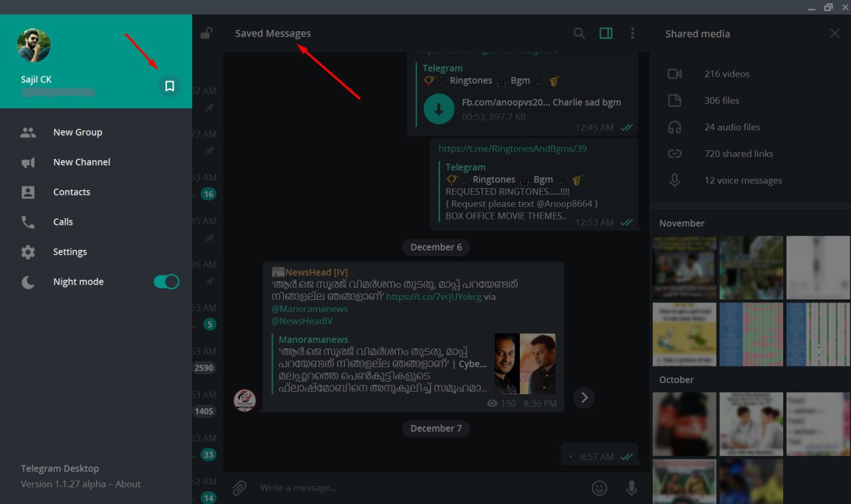Click the Sajil CK profile avatar

34,46
